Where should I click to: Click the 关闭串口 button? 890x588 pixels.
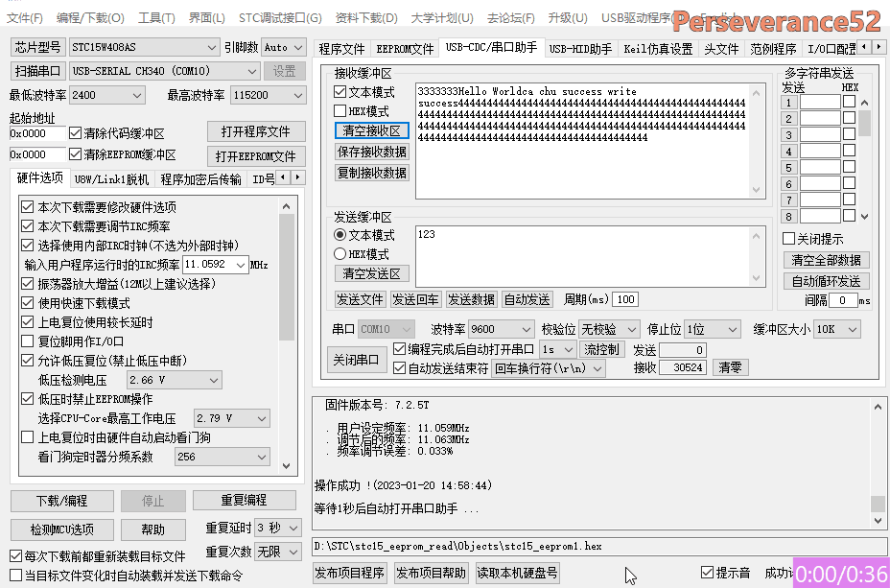(x=356, y=360)
